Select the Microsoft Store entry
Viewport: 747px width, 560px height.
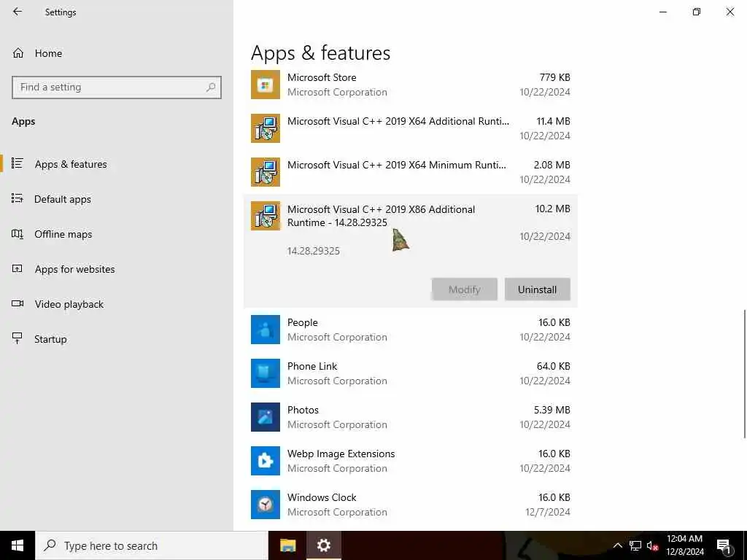click(x=411, y=85)
